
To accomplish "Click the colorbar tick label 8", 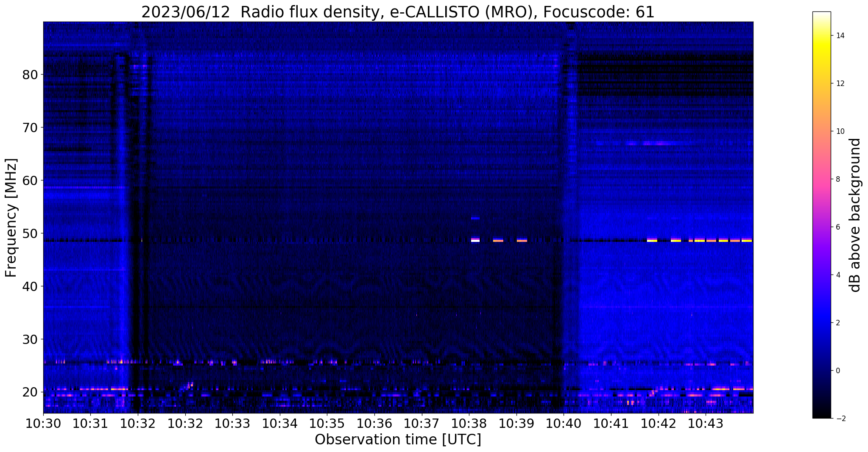I will tap(837, 179).
